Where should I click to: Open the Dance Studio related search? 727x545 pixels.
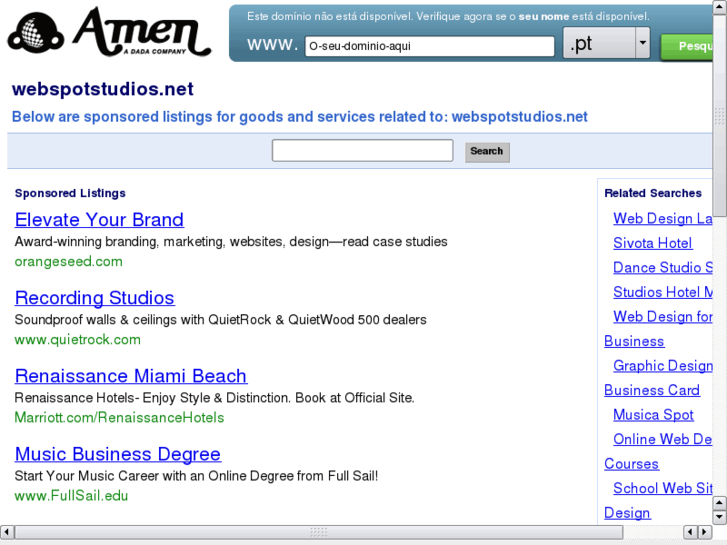663,268
